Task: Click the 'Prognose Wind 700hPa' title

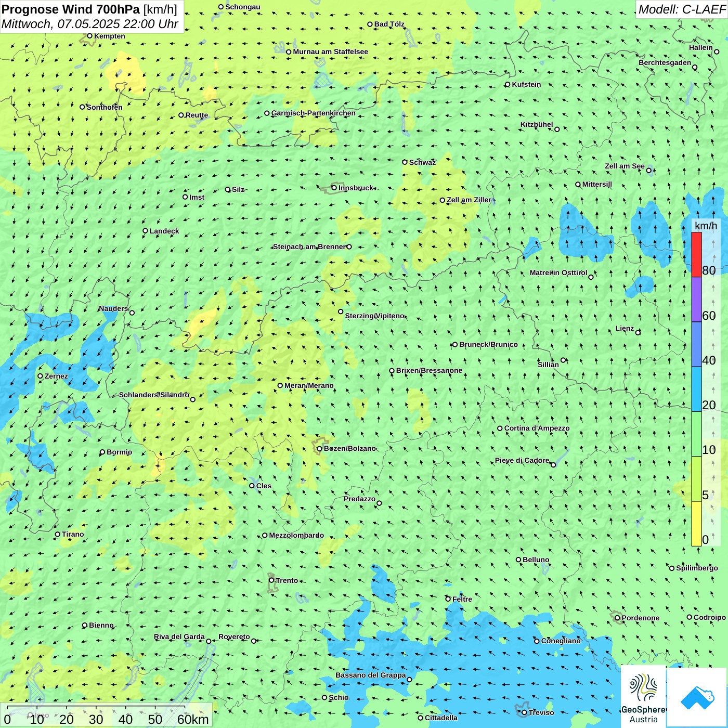Action: 71,9
